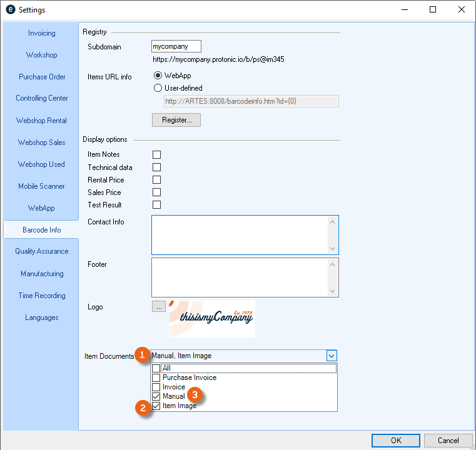Click the Subdomain text field
This screenshot has height=450, width=476.
(x=176, y=46)
